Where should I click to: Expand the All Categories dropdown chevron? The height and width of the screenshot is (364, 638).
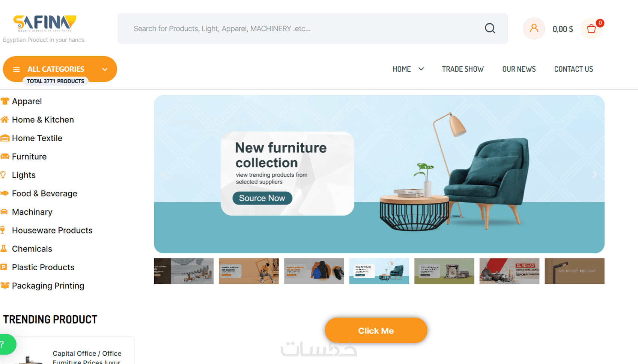105,69
